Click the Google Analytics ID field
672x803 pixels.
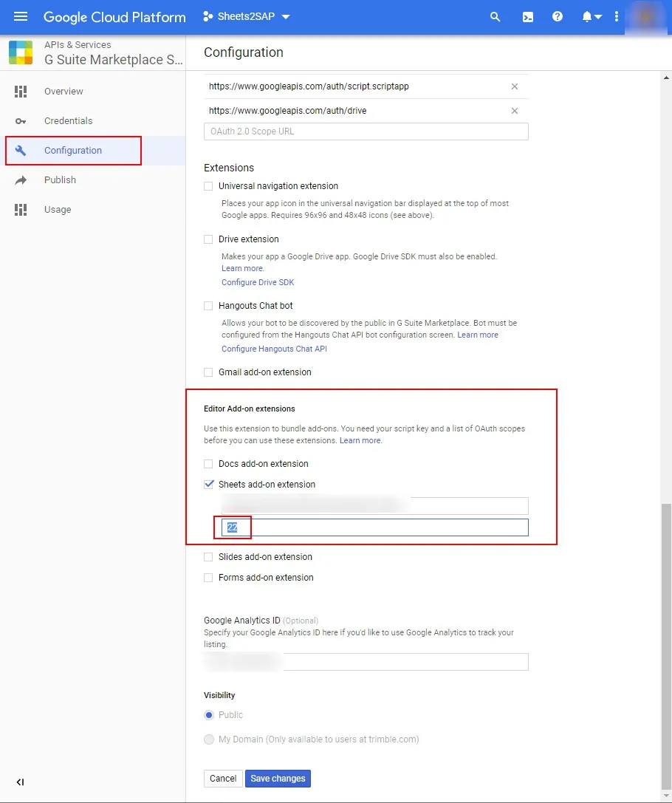point(366,662)
